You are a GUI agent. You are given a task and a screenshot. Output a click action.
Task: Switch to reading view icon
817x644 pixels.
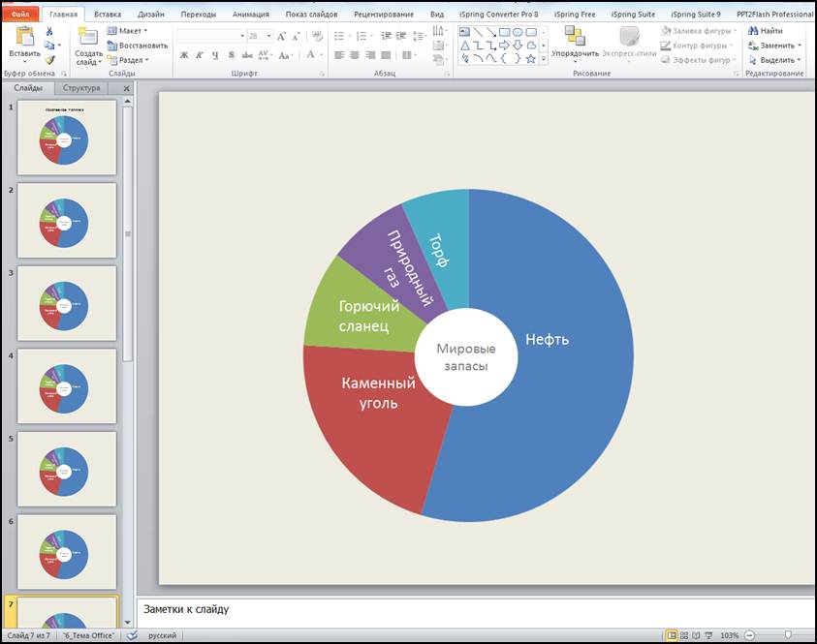coord(696,635)
